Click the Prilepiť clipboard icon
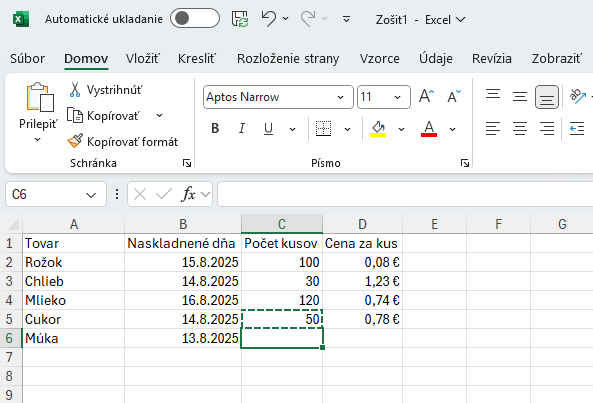Viewport: 593px width, 403px height. coord(40,97)
